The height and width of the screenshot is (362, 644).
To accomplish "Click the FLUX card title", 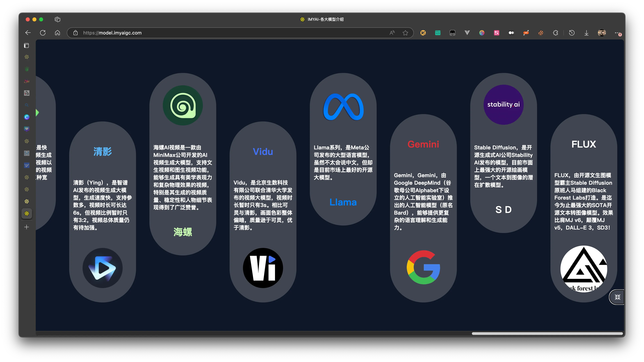I will [x=584, y=144].
